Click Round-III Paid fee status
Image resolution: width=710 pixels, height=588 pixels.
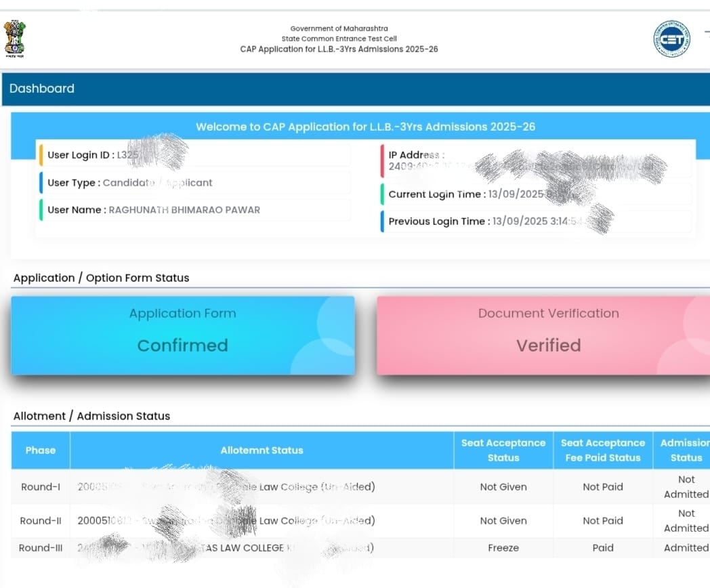603,548
